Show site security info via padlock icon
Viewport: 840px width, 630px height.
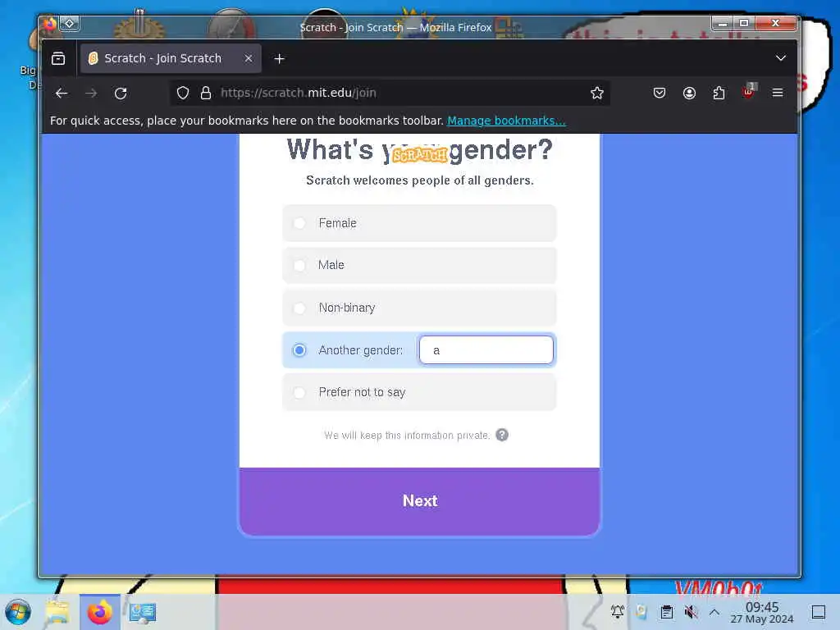point(206,94)
